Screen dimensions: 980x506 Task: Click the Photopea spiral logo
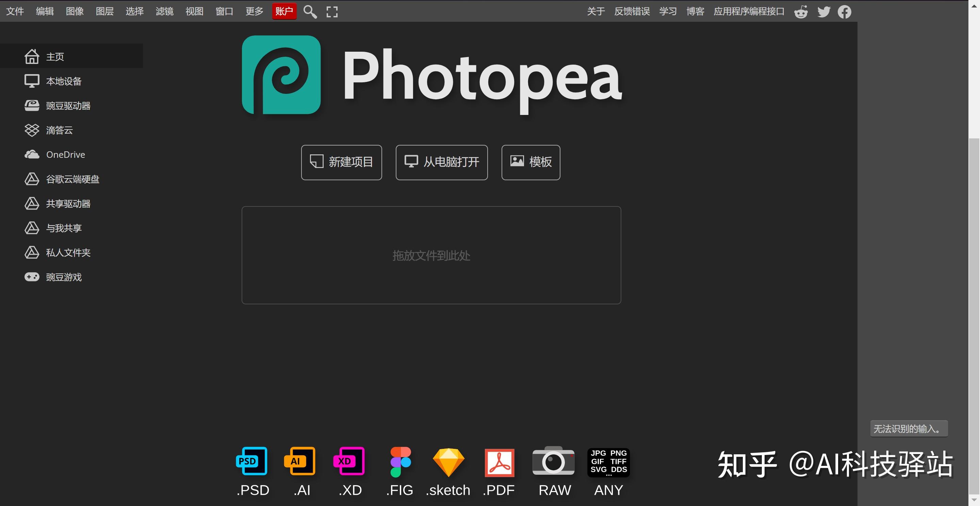(281, 75)
